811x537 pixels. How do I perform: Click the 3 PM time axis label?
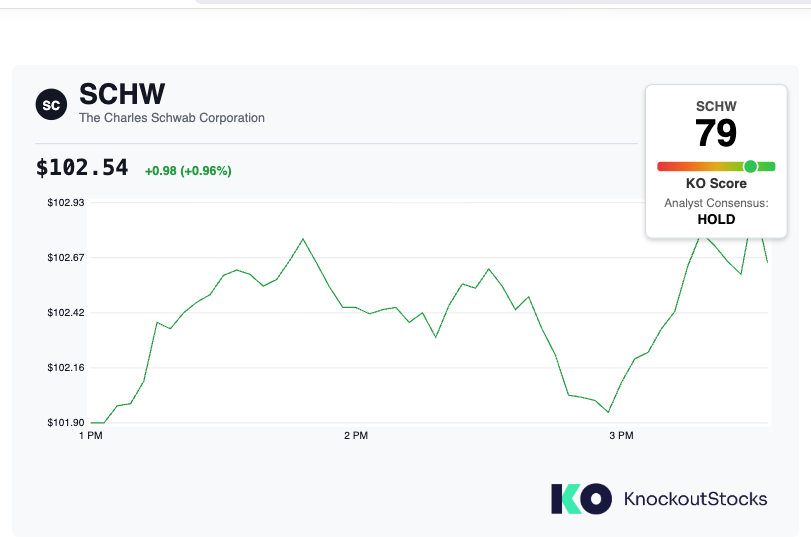(621, 436)
